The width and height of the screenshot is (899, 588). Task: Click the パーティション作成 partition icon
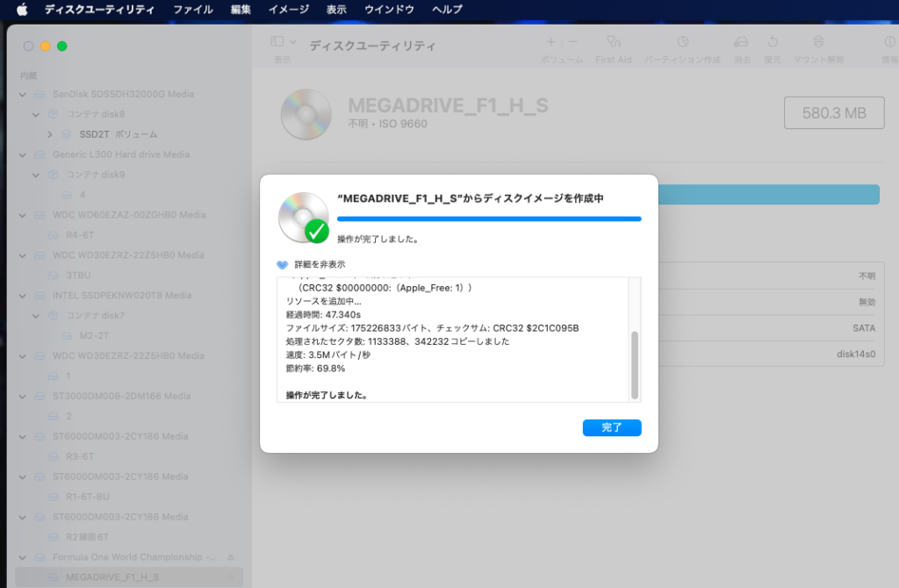click(682, 42)
